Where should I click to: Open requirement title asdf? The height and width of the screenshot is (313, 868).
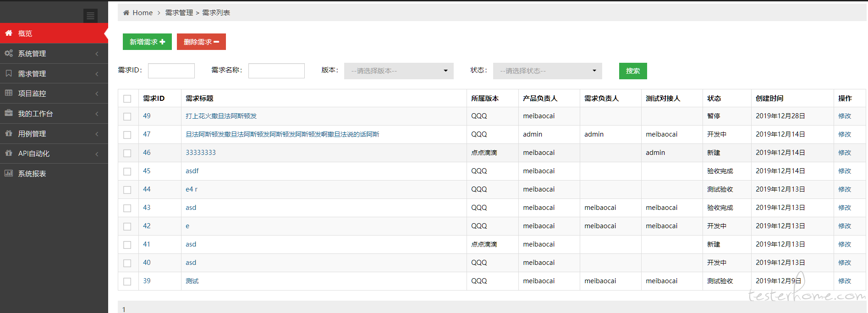(192, 171)
